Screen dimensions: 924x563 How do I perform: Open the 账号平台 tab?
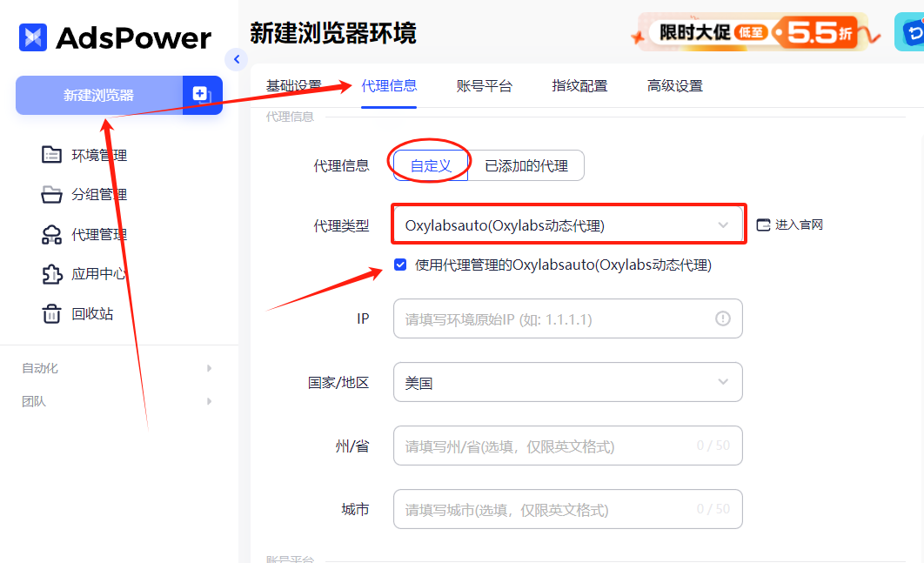[485, 85]
